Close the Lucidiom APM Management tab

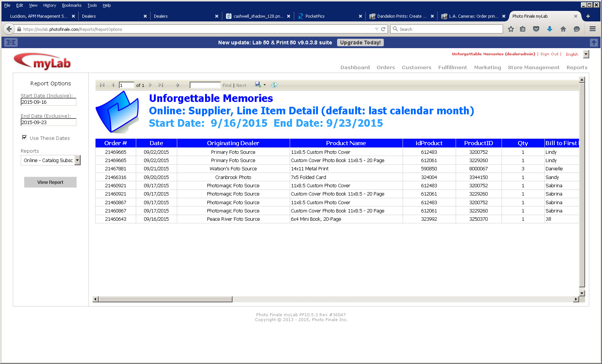click(x=73, y=16)
